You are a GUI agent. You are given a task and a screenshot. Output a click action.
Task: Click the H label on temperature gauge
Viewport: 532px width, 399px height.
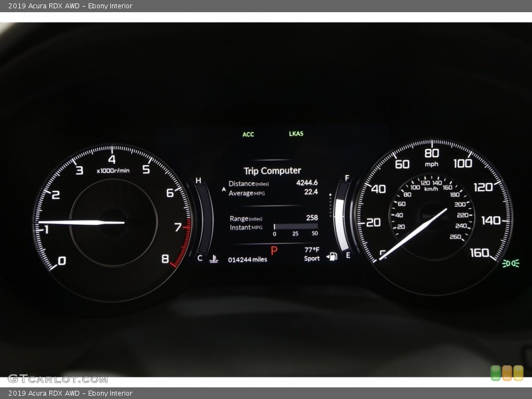198,181
